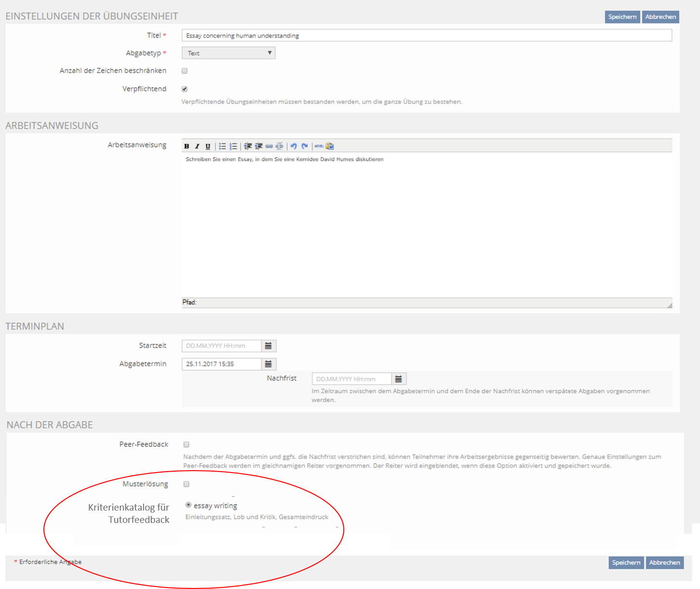Apply italic formatting in the editor toolbar
Image resolution: width=700 pixels, height=589 pixels.
[197, 146]
